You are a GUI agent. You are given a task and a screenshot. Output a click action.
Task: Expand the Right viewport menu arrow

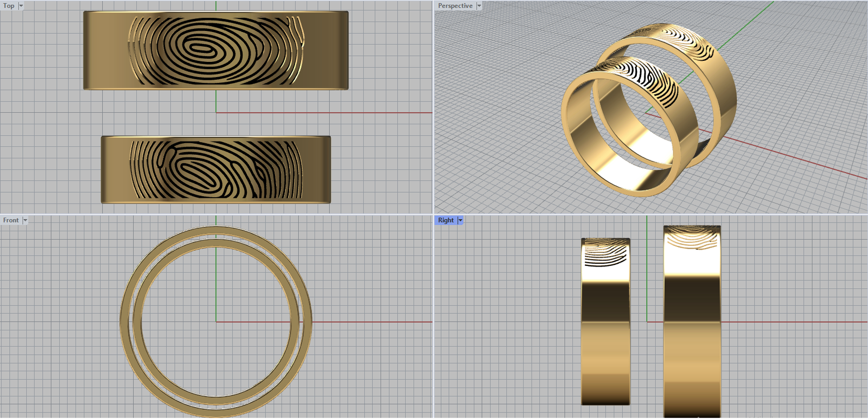coord(461,220)
